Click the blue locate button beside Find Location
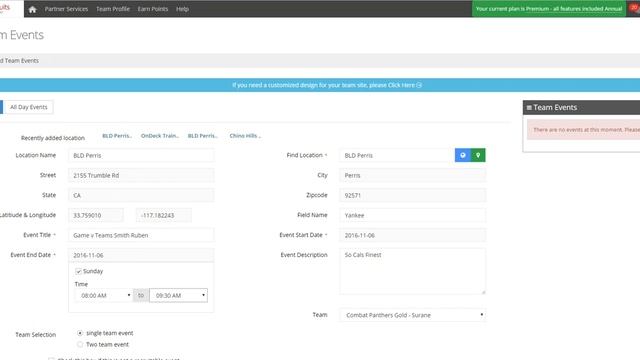 coord(462,155)
